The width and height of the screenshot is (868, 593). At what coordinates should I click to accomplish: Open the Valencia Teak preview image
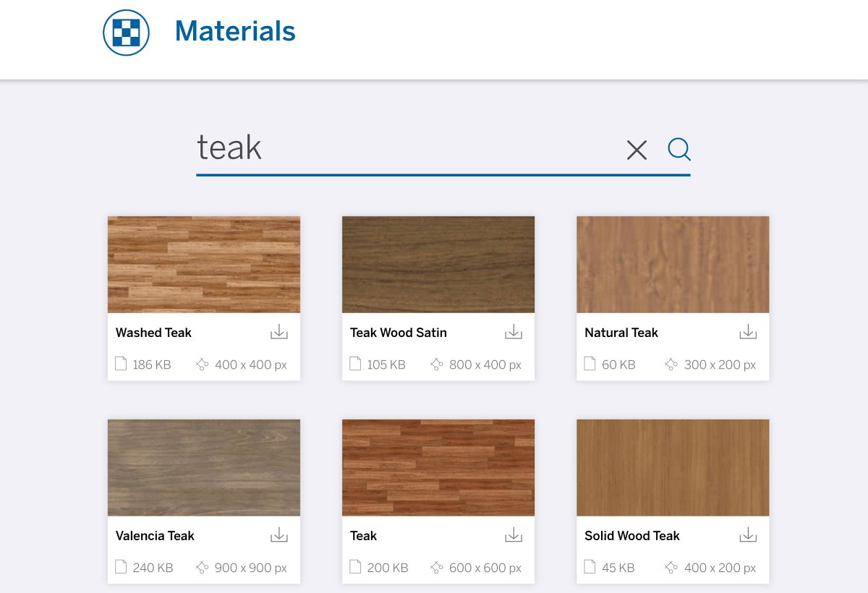pyautogui.click(x=204, y=468)
